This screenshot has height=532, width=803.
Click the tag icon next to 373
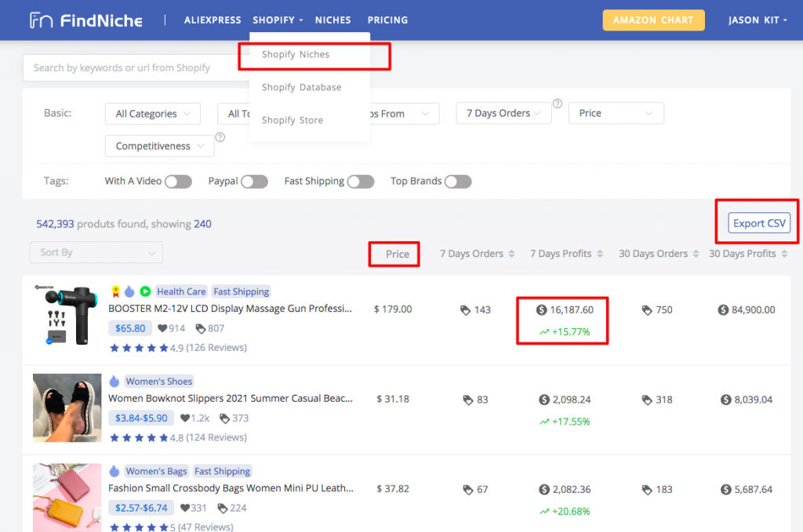(x=224, y=418)
